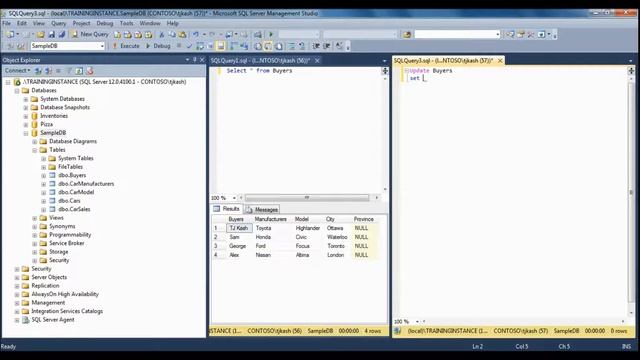Click the Manufacturers column header
The image size is (640, 360).
click(271, 219)
